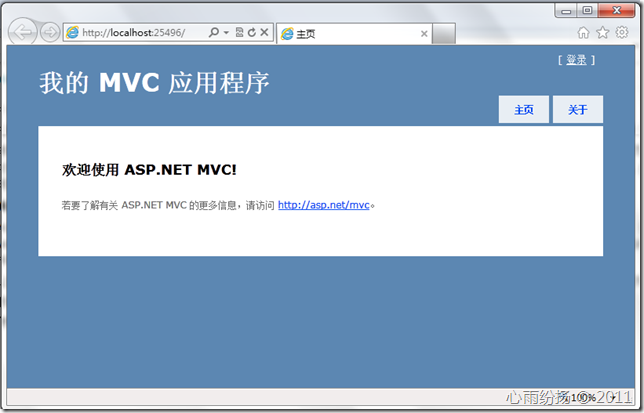Open the http://asp.net/mvc hyperlink
644x413 pixels.
click(324, 205)
